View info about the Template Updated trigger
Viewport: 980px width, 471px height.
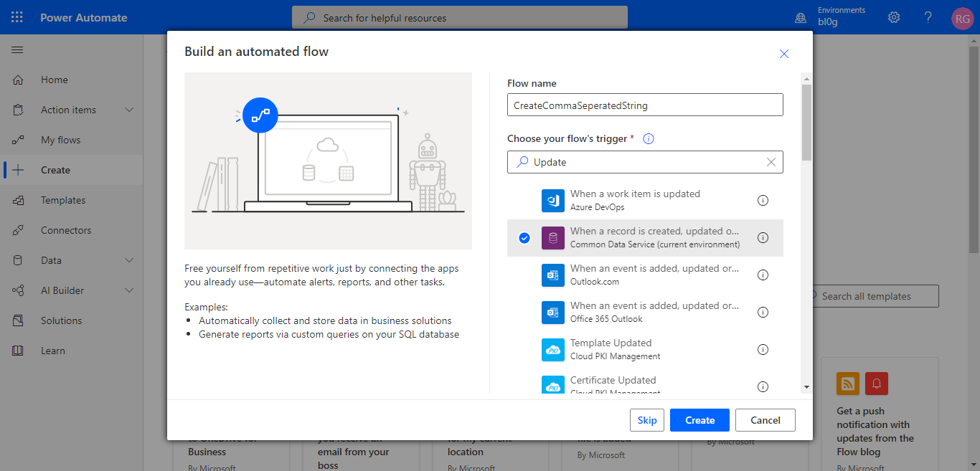tap(763, 349)
